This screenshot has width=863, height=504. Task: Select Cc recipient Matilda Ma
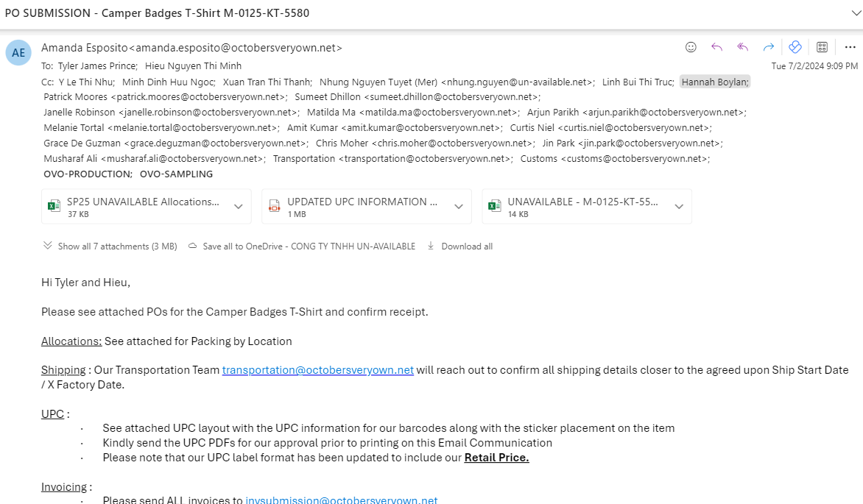413,113
